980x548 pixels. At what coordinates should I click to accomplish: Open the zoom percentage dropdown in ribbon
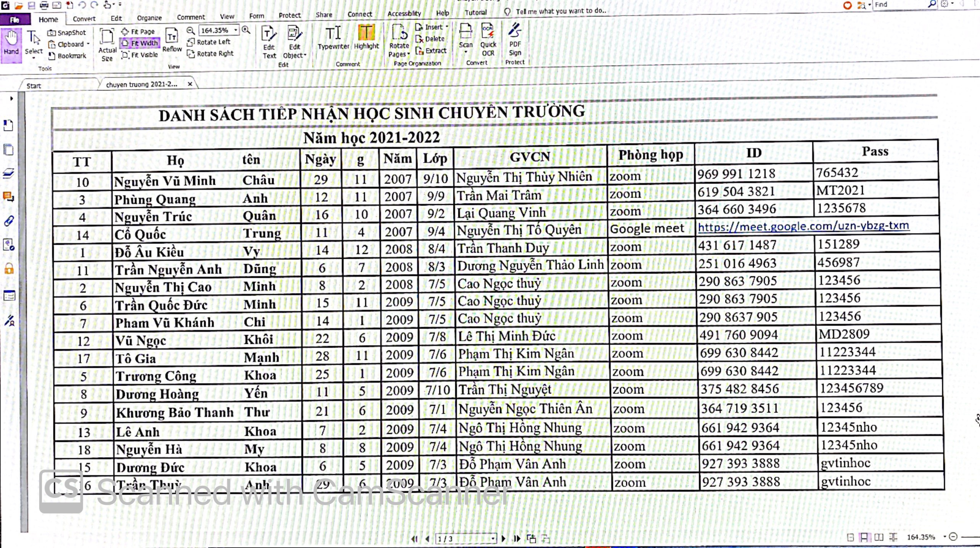(236, 30)
